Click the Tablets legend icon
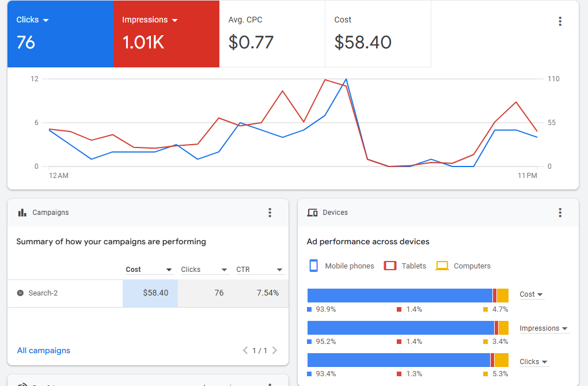This screenshot has height=386, width=588. (x=390, y=266)
